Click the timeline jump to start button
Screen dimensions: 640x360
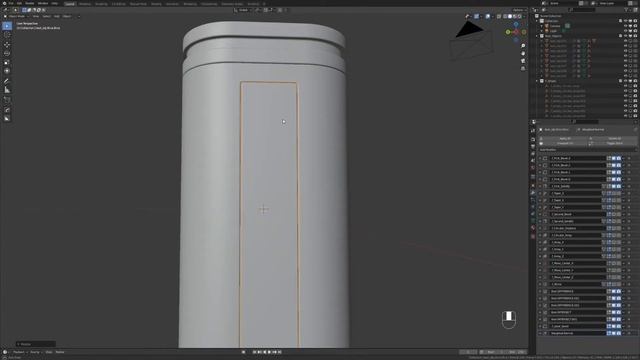tap(254, 352)
